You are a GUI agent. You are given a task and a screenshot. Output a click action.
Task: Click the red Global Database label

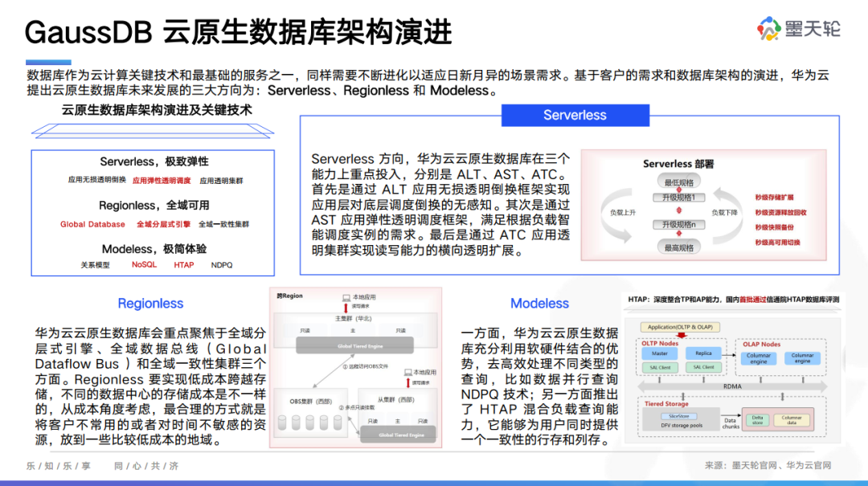(92, 224)
